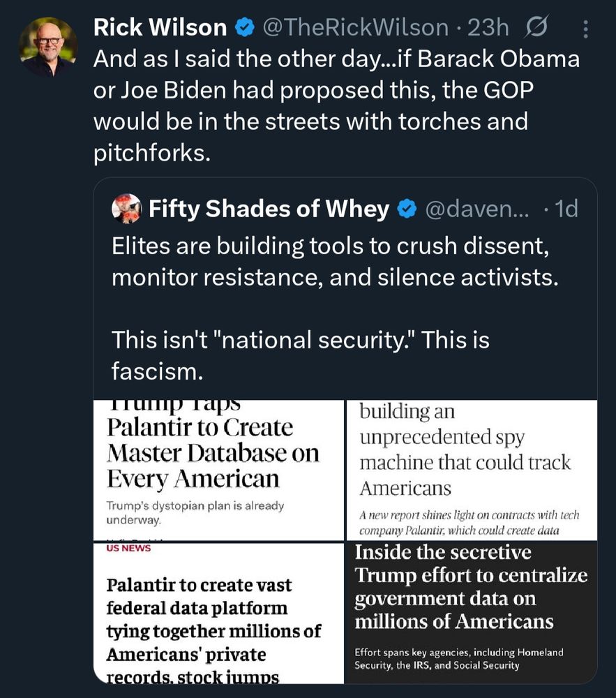This screenshot has height=698, width=616.
Task: Click Rick Wilson's torches and pitchforks text
Action: coord(336,105)
